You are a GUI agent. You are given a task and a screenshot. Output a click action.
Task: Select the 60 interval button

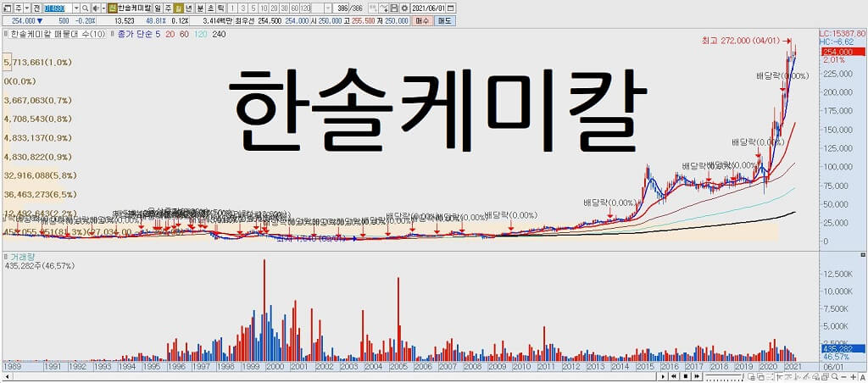(294, 8)
